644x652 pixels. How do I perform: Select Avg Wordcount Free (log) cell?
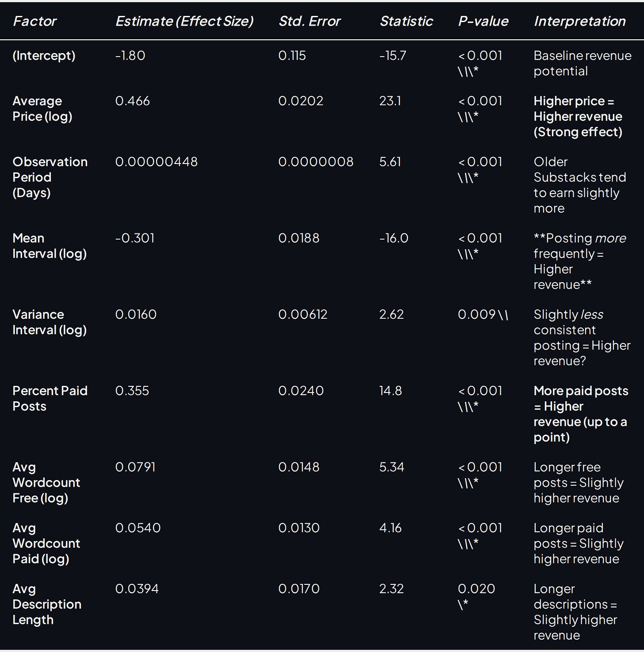46,482
